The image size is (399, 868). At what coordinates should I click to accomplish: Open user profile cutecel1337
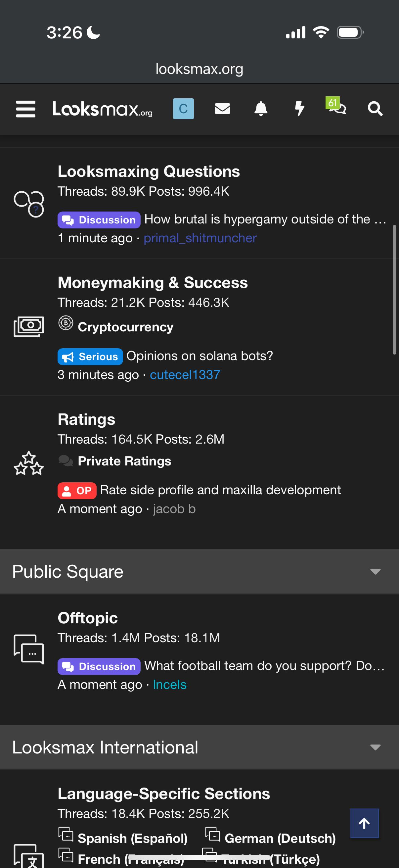[185, 375]
